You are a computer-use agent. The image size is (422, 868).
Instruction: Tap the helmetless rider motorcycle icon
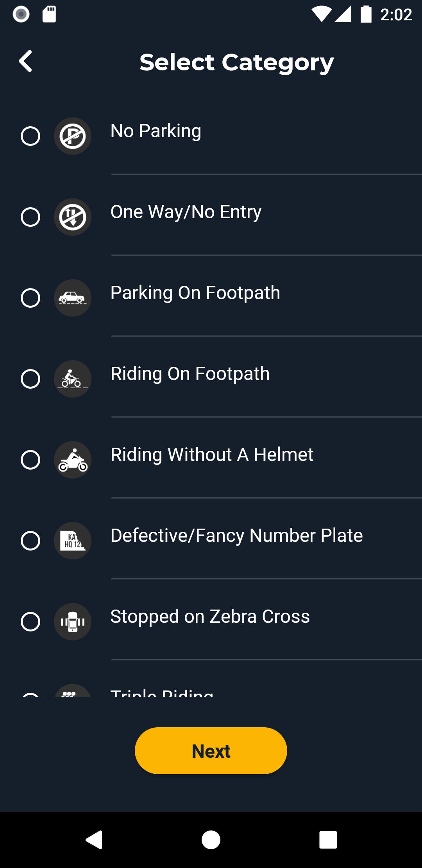73,460
